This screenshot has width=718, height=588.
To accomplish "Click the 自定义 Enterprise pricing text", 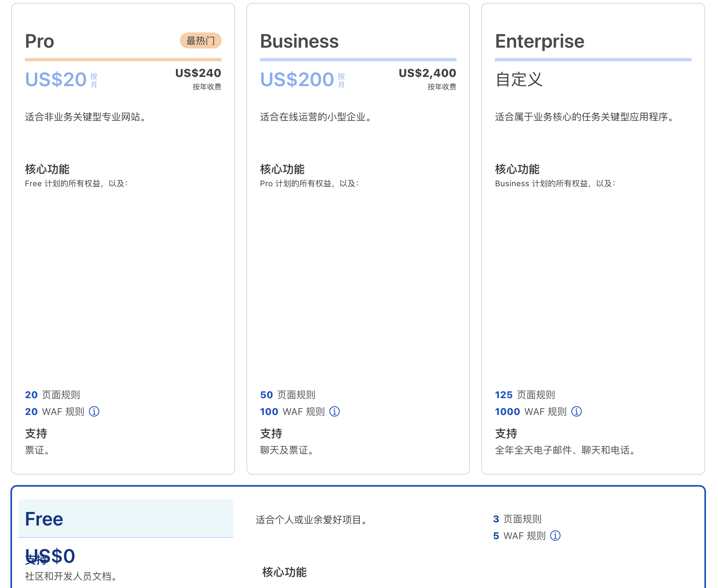I will pos(519,79).
